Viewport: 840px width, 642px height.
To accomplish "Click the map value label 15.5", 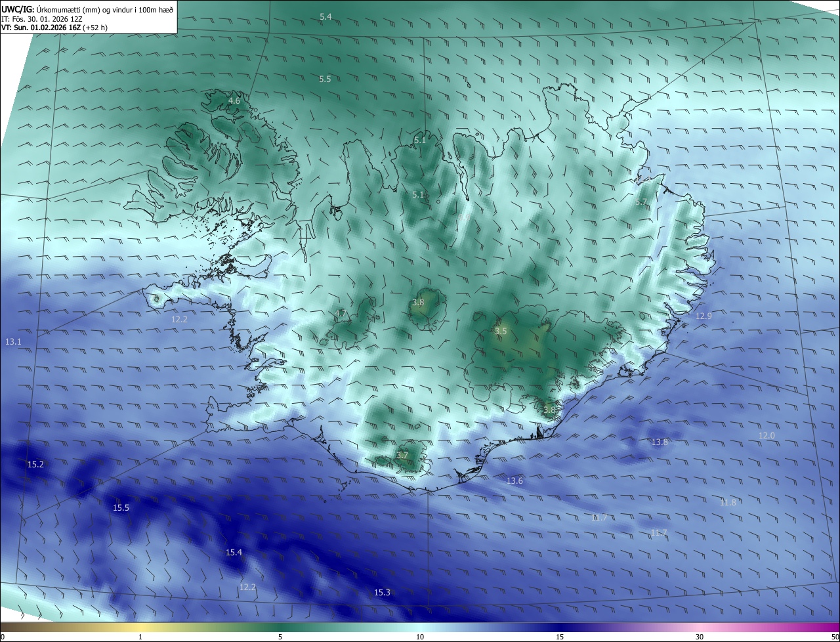I will (121, 508).
